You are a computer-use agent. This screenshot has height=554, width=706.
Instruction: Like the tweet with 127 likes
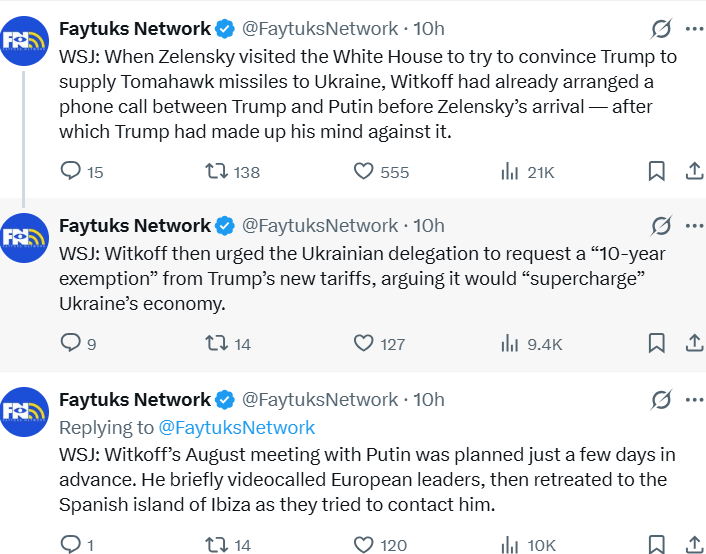pos(365,343)
